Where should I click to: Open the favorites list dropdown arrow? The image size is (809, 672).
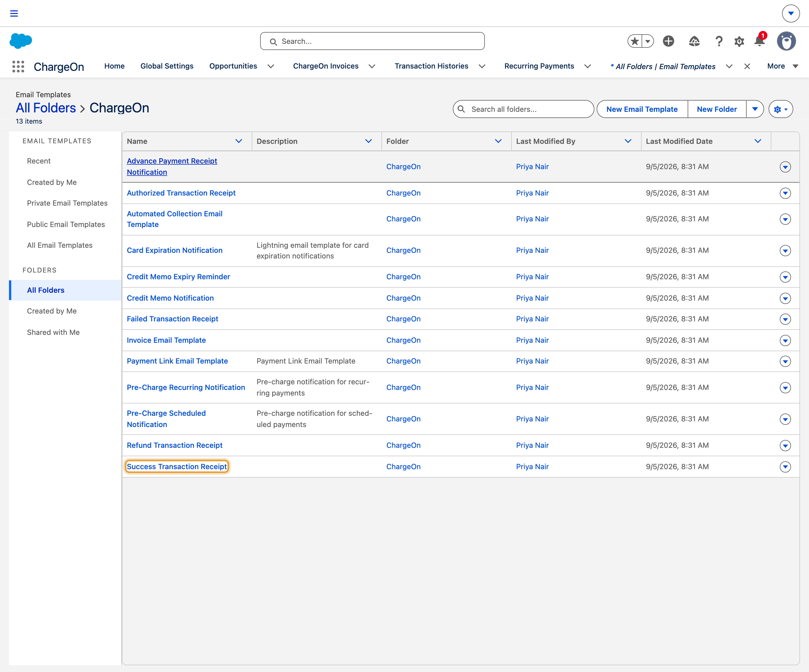point(648,41)
